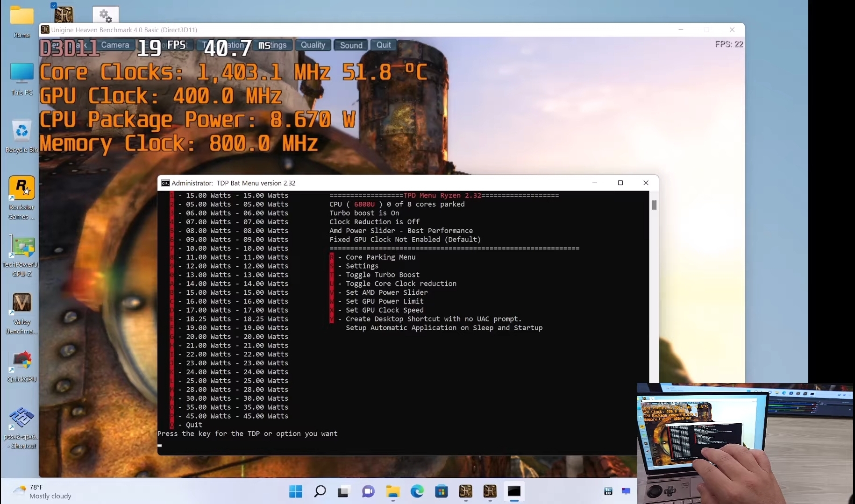The width and height of the screenshot is (855, 504).
Task: Close the Unigine Heaven Benchmark window
Action: [732, 29]
